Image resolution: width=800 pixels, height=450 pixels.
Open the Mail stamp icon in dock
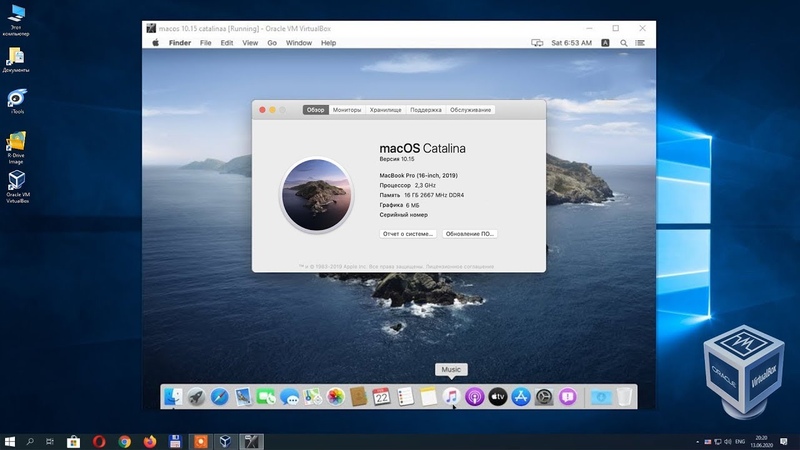tap(243, 397)
